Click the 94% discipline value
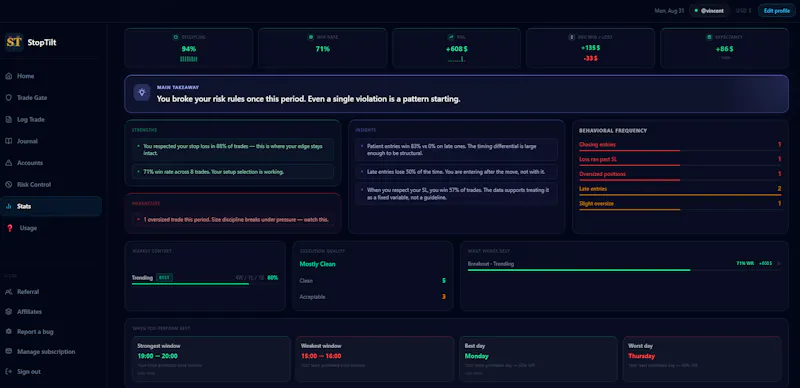This screenshot has height=388, width=800. point(189,49)
